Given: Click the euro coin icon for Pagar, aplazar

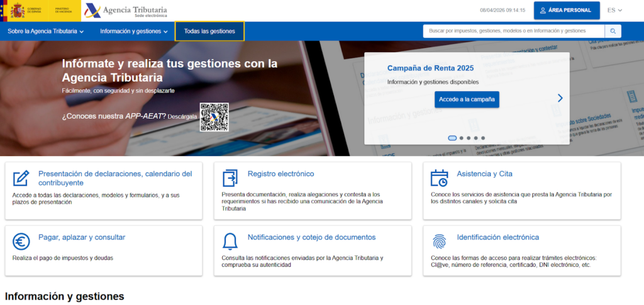Looking at the screenshot, I should click(x=21, y=241).
